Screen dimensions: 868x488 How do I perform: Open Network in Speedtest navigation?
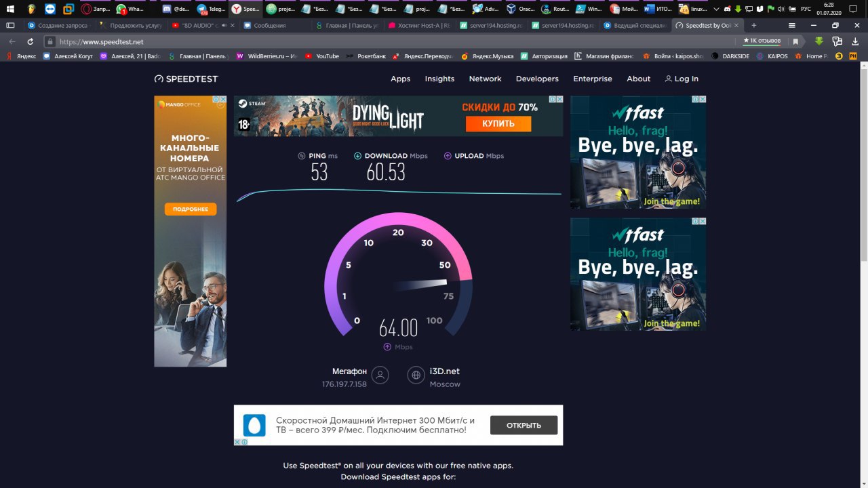tap(486, 79)
